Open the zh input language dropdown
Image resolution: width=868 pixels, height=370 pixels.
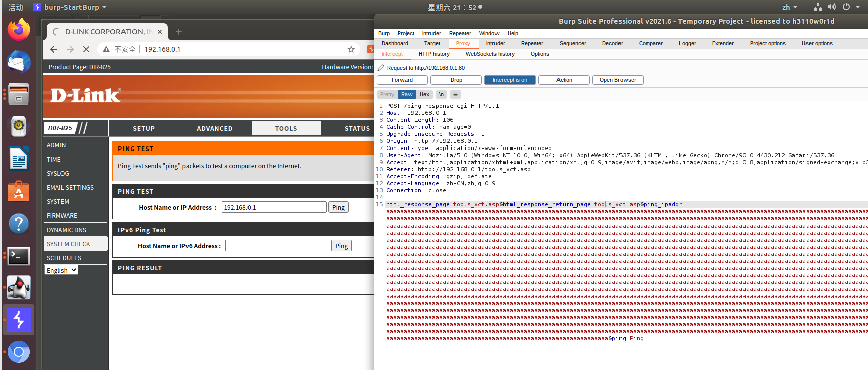(790, 7)
